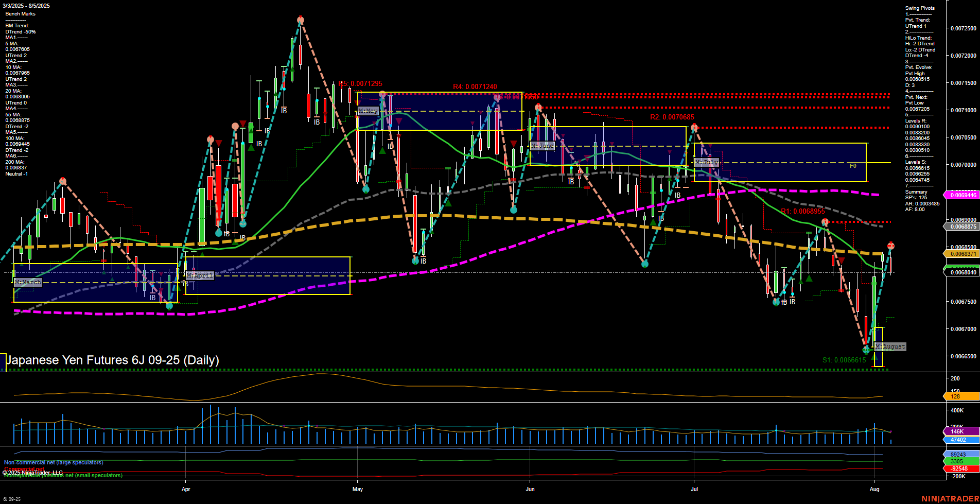Image resolution: width=980 pixels, height=504 pixels.
Task: Click the Bench Marks legend header top left
Action: 20,13
